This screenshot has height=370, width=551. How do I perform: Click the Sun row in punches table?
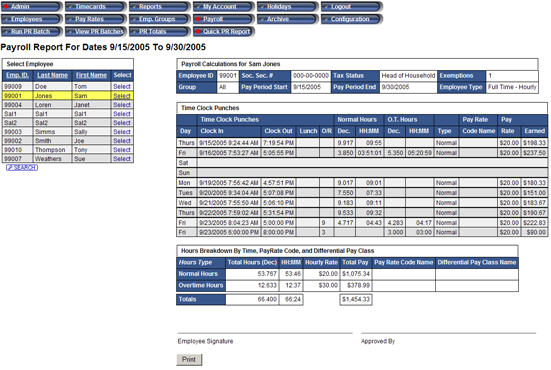coord(362,173)
